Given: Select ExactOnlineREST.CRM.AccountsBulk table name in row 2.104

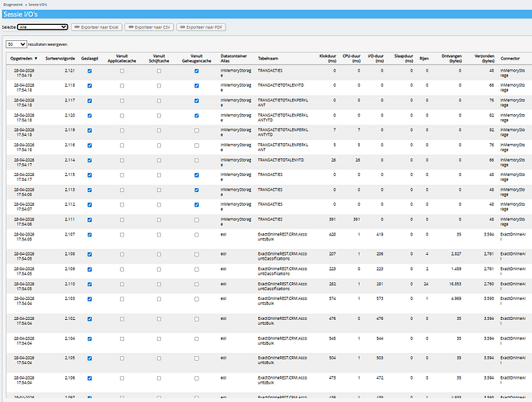Looking at the screenshot, I should [282, 341].
